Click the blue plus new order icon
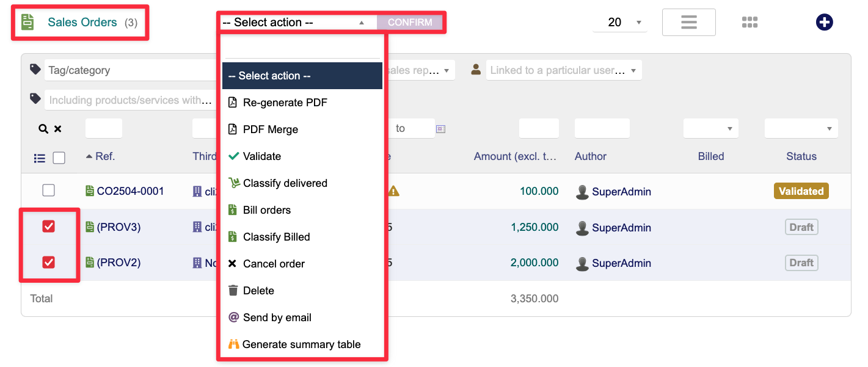 [x=824, y=23]
